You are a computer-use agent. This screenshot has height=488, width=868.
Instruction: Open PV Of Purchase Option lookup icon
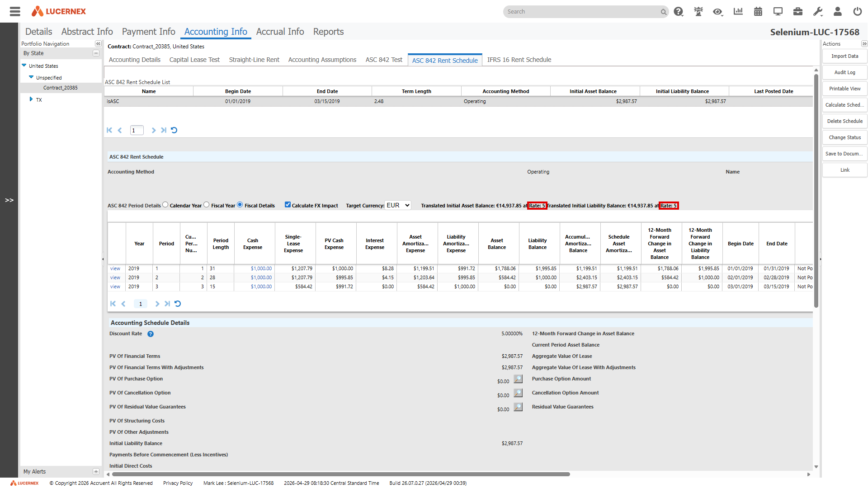tap(518, 379)
